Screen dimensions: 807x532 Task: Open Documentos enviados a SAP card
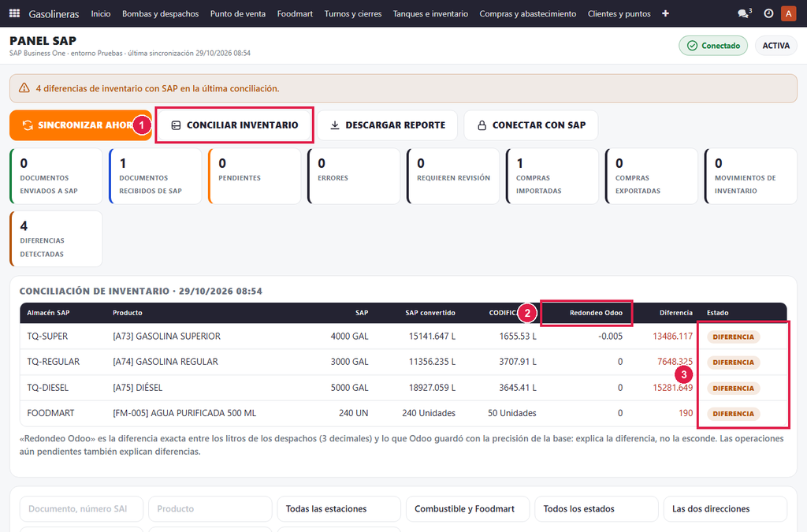coord(56,176)
